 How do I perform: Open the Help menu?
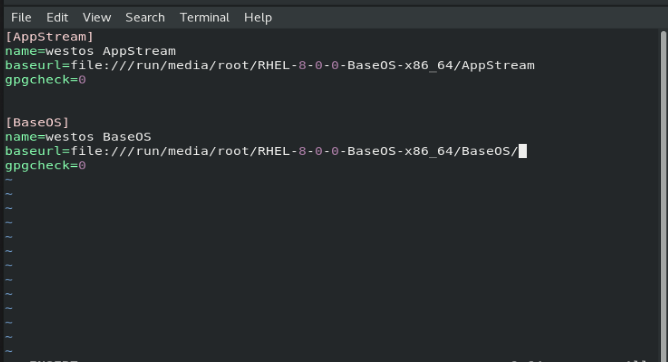pos(258,17)
